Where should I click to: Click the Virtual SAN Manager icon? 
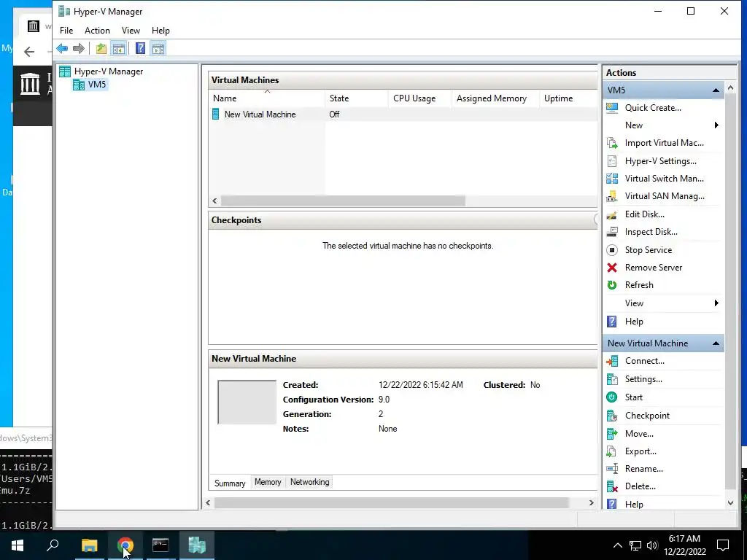click(612, 196)
